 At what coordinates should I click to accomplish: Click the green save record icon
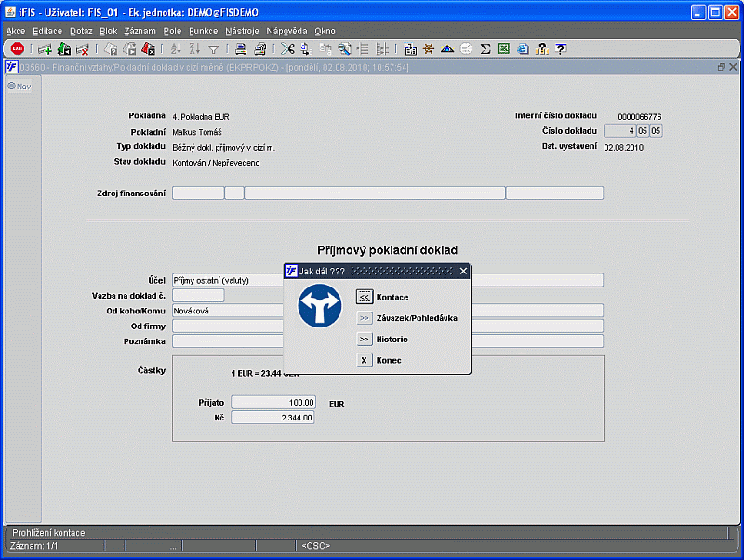(63, 48)
